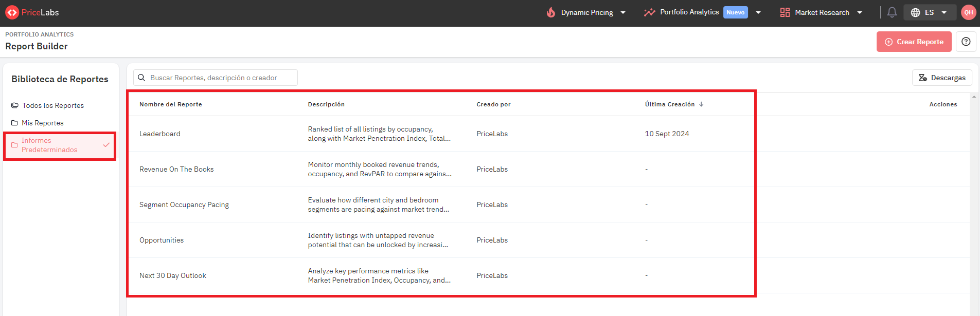Click the plus icon in Crear Reporte
Image resolution: width=980 pixels, height=316 pixels.
click(x=888, y=42)
